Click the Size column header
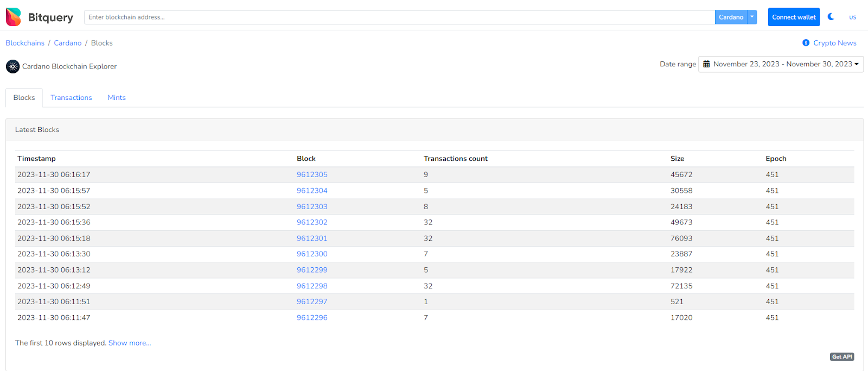868x371 pixels. point(677,159)
